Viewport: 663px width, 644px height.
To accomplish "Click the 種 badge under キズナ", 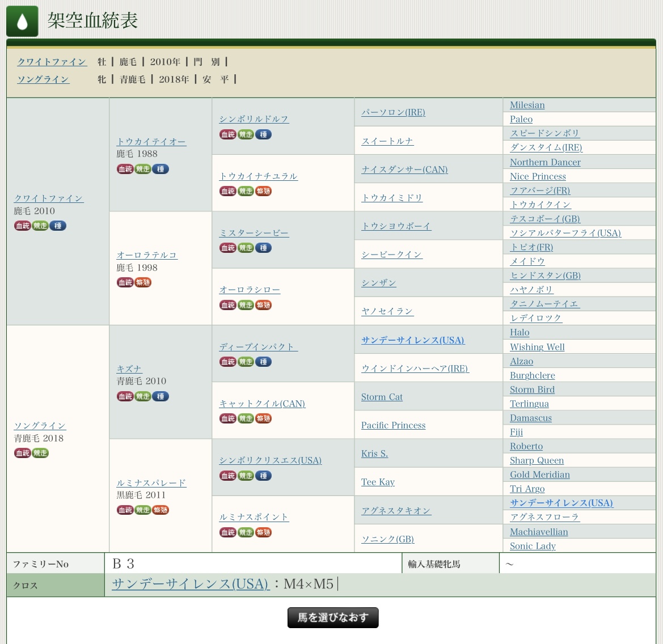I will point(161,396).
